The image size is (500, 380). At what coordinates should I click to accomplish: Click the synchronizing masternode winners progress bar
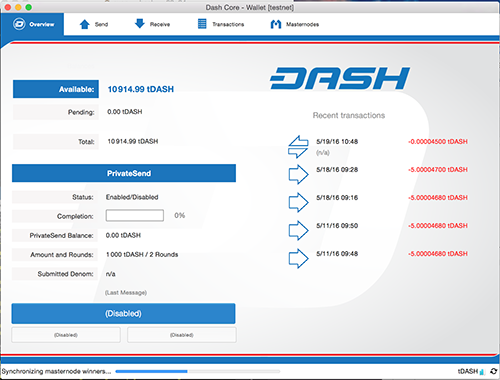coord(198,371)
